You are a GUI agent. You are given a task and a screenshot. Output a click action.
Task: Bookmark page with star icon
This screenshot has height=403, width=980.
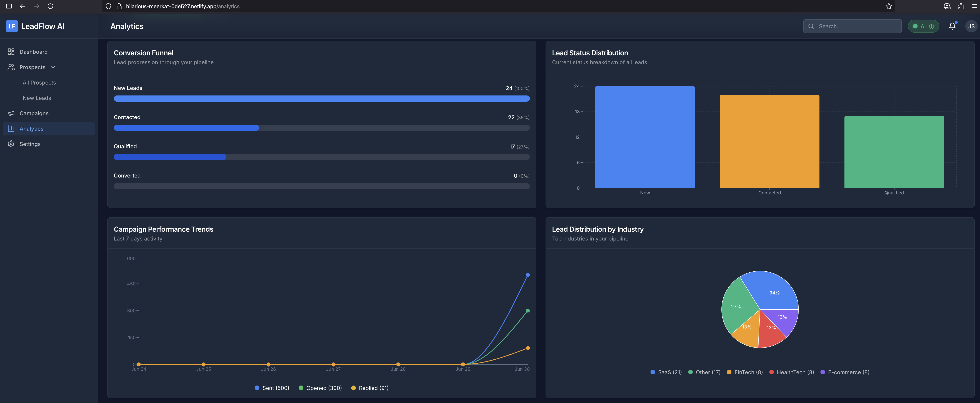pos(889,6)
